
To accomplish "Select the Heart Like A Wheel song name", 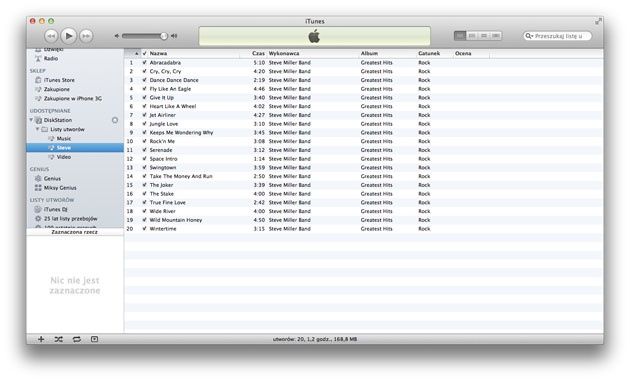I will [x=173, y=107].
